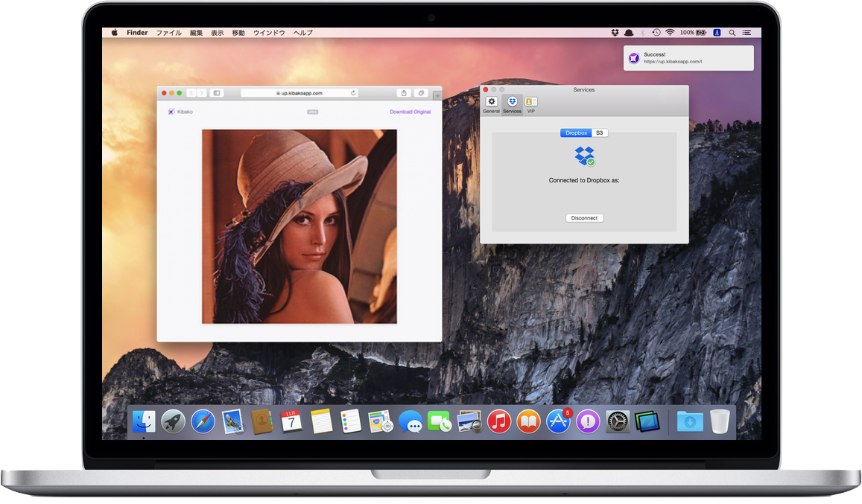
Task: Click the Kibako logo on the web page
Action: tap(180, 112)
